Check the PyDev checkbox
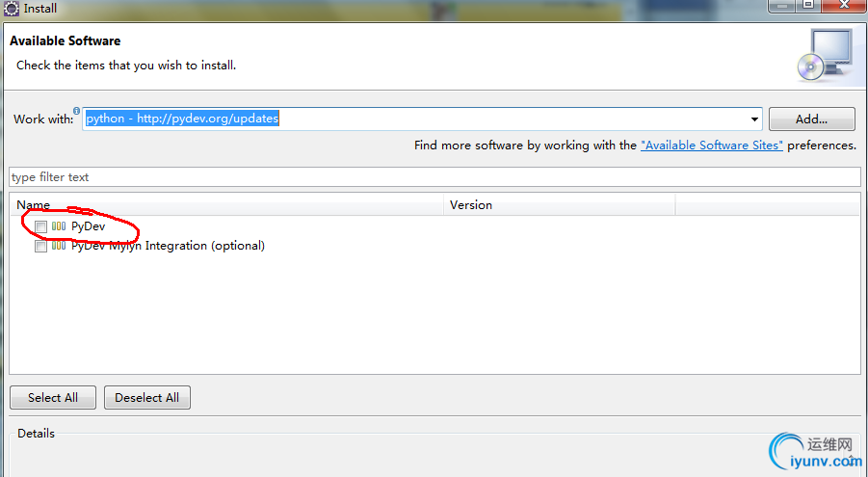 point(40,226)
